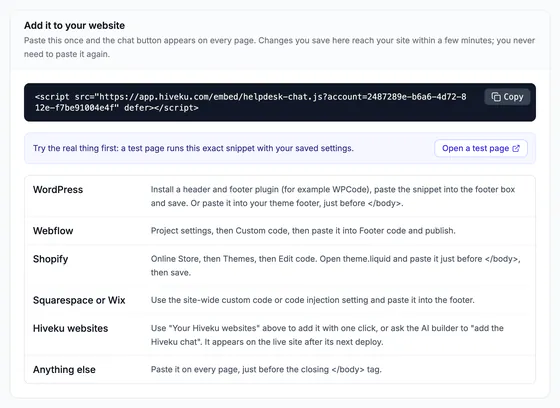560x408 pixels.
Task: Click the copy icon in code block
Action: click(496, 97)
